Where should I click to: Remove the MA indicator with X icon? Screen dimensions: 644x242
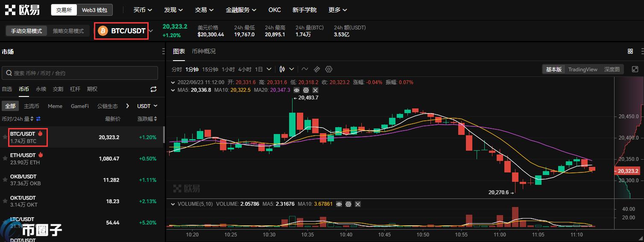(315, 90)
